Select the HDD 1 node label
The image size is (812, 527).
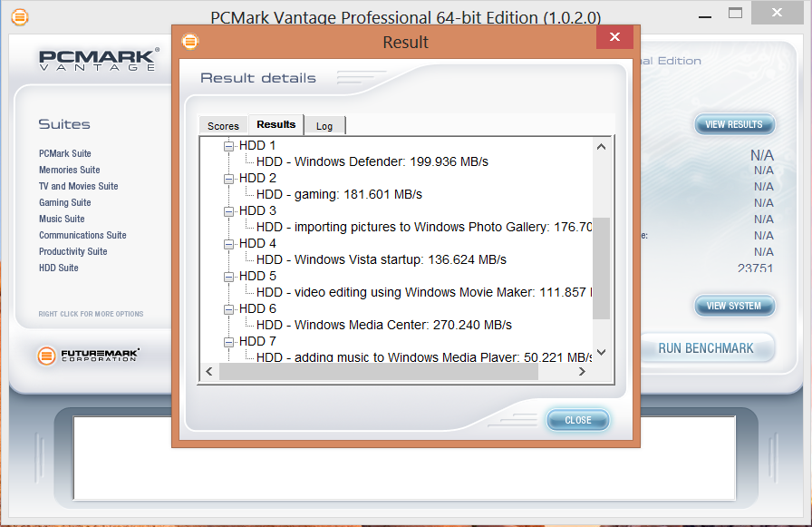257,146
